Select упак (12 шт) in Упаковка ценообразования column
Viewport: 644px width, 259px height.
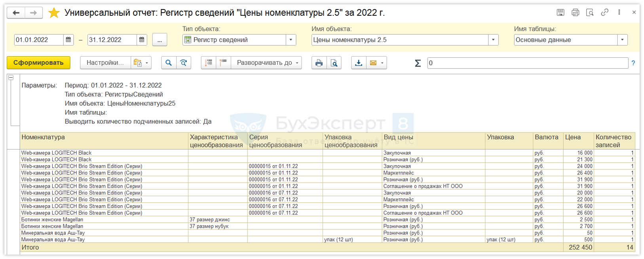352,240
